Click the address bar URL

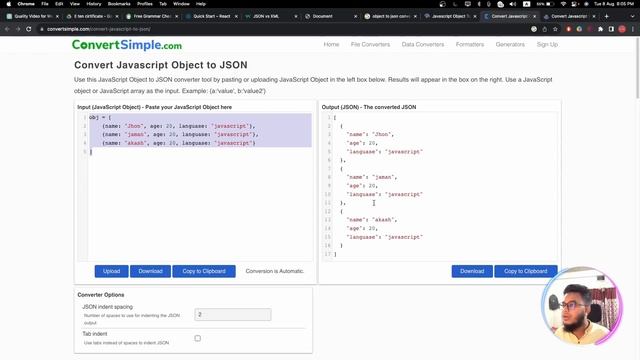(x=99, y=29)
